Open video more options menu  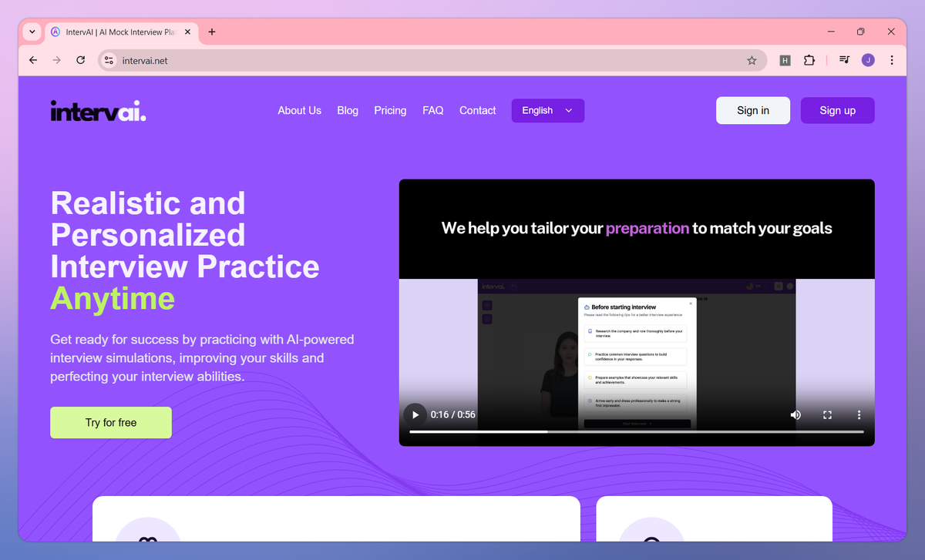coord(859,414)
